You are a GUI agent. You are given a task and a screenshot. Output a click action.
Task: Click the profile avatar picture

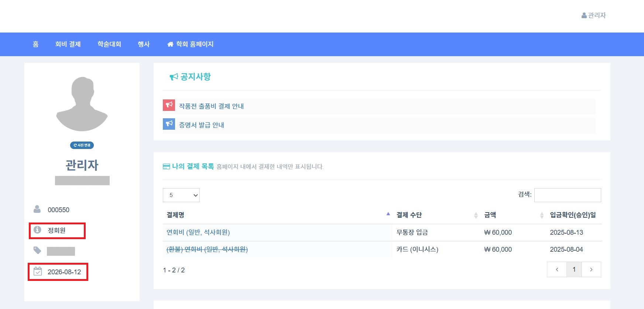pyautogui.click(x=82, y=104)
